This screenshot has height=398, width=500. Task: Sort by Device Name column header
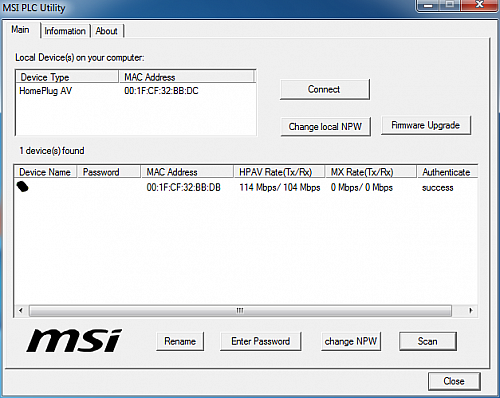[46, 172]
